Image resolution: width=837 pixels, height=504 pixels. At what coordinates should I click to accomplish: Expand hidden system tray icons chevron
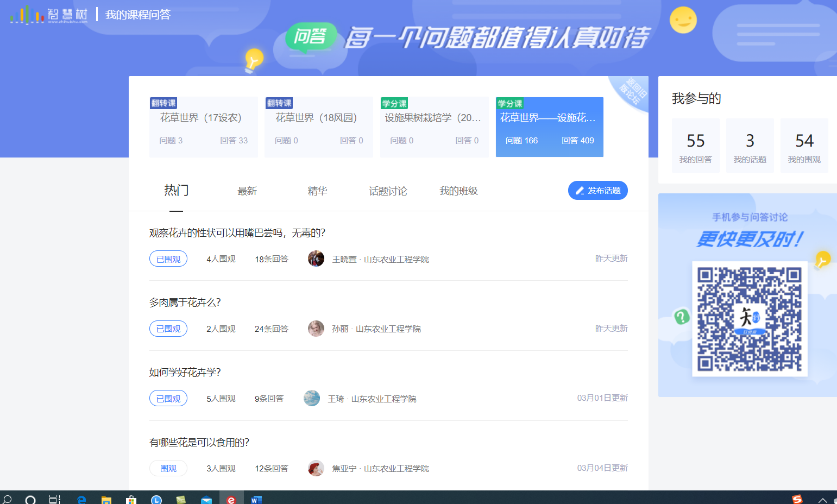pyautogui.click(x=822, y=498)
